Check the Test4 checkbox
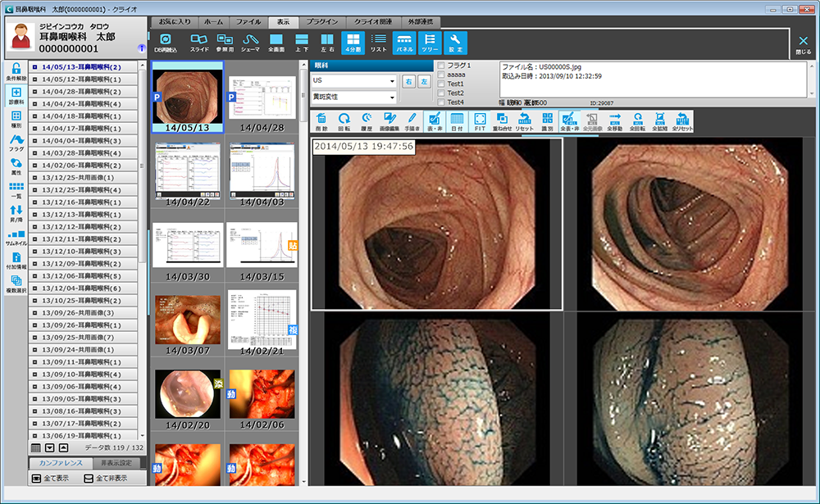The image size is (820, 504). (441, 102)
